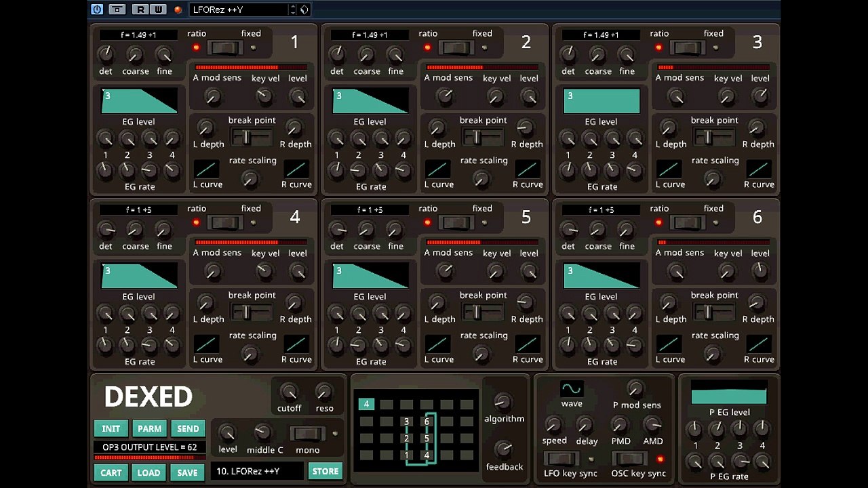The image size is (868, 488).
Task: Click operator 3 fine knob
Action: coord(627,54)
